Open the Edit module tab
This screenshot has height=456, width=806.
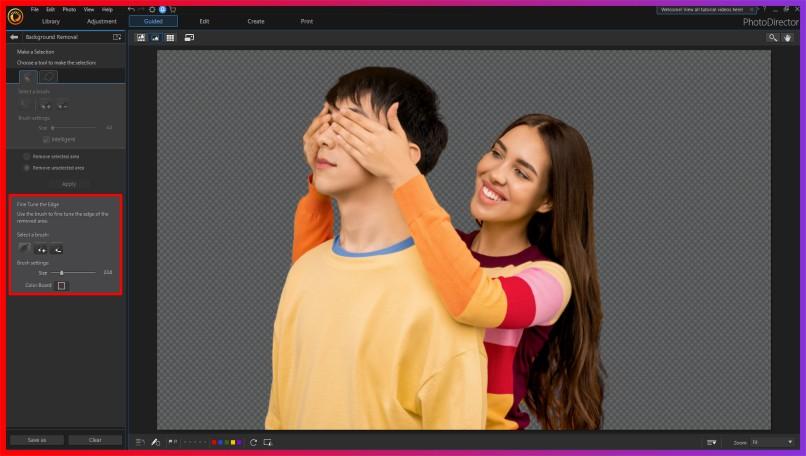[204, 21]
